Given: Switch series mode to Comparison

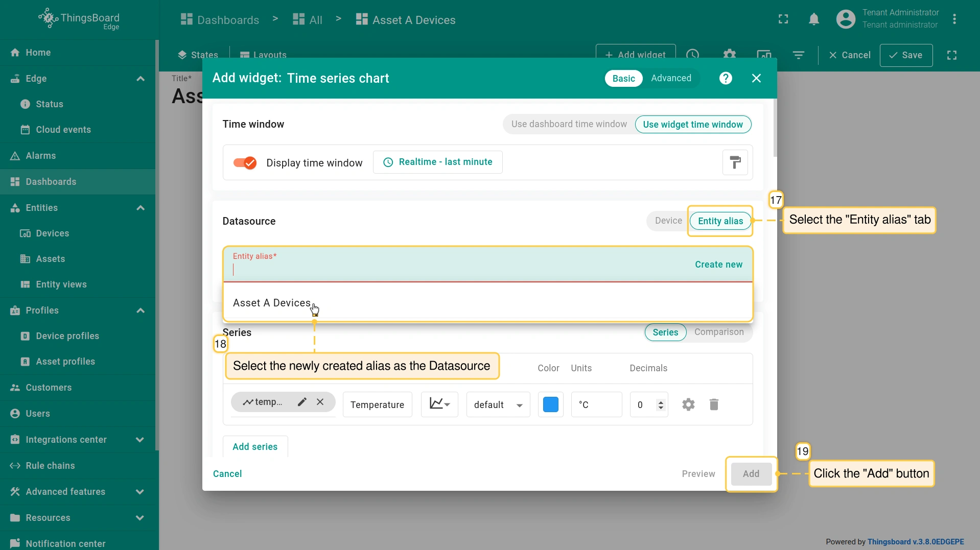Looking at the screenshot, I should tap(718, 332).
